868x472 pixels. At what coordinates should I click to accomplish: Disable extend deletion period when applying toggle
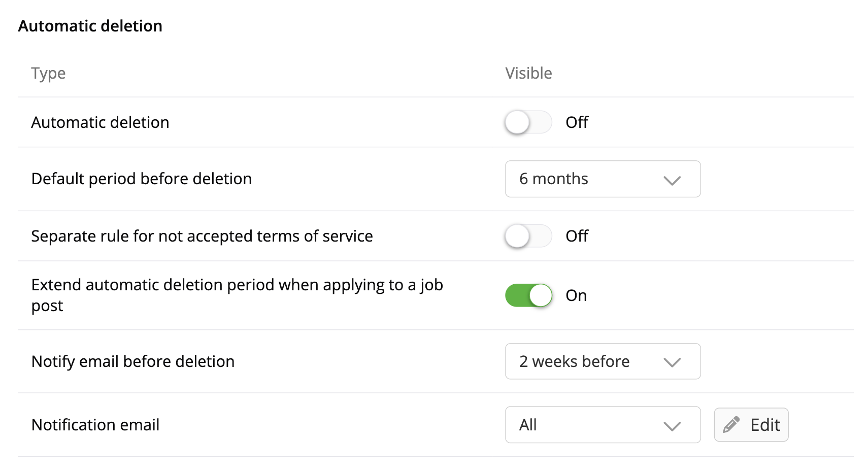528,295
